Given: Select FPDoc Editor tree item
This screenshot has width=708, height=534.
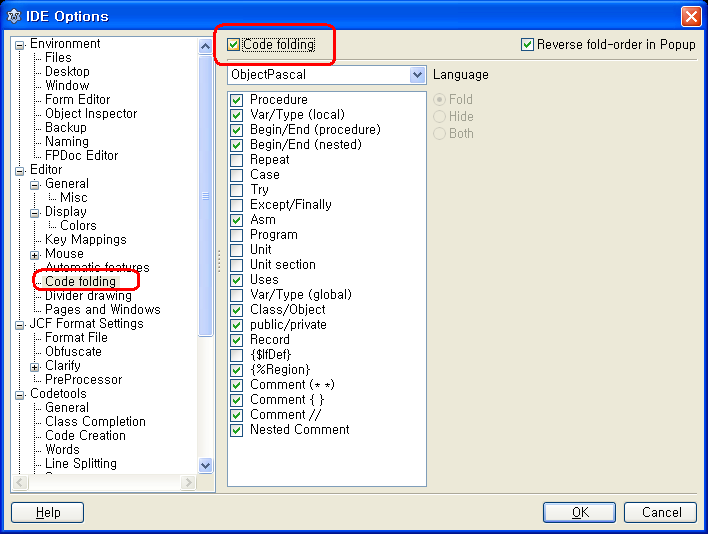Looking at the screenshot, I should point(82,156).
